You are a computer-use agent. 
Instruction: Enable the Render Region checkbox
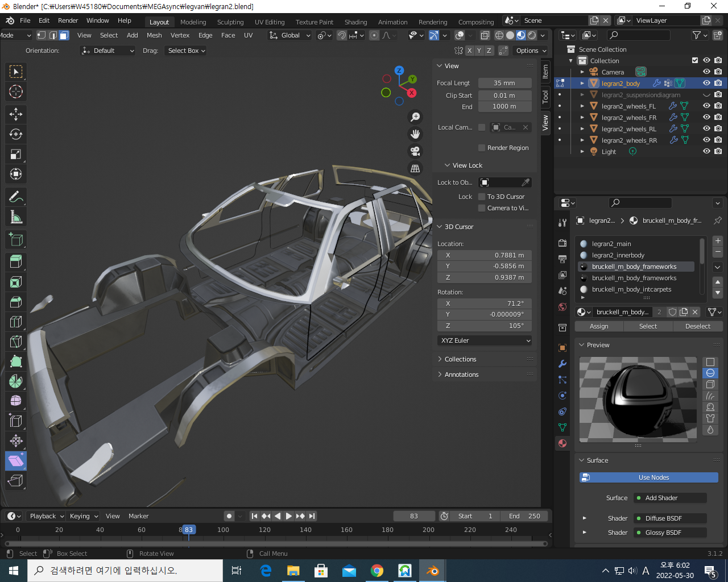coord(482,148)
